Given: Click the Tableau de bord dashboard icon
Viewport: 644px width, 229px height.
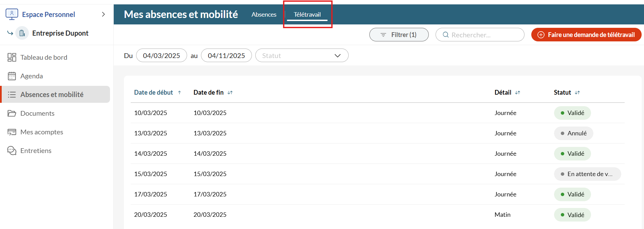Looking at the screenshot, I should pyautogui.click(x=12, y=57).
